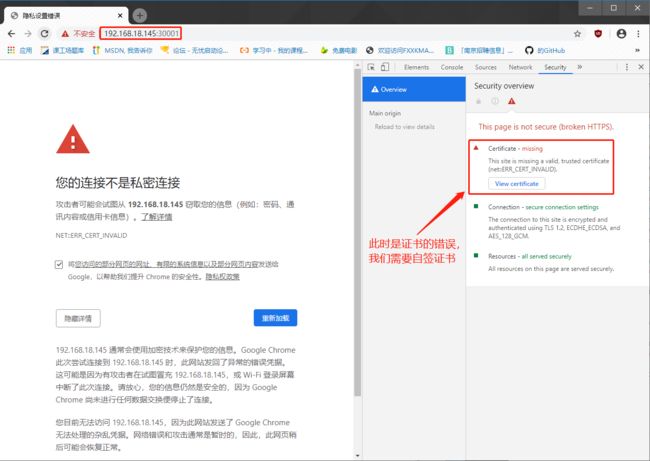Image resolution: width=650 pixels, height=461 pixels.
Task: Open the privacy policy link (隐私权政策)
Action: coord(223,277)
